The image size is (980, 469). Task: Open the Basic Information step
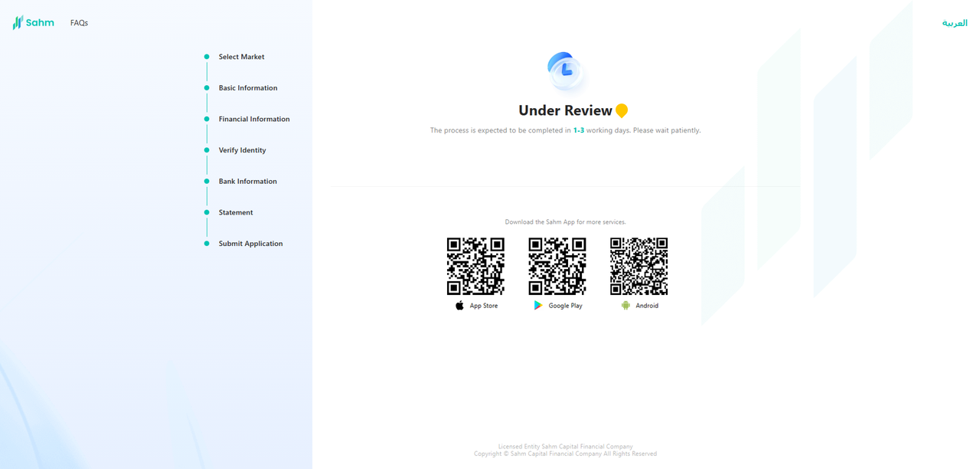click(248, 88)
